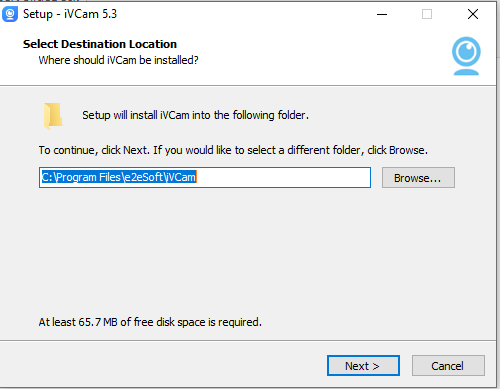Cancel the iVCam installation

(448, 366)
